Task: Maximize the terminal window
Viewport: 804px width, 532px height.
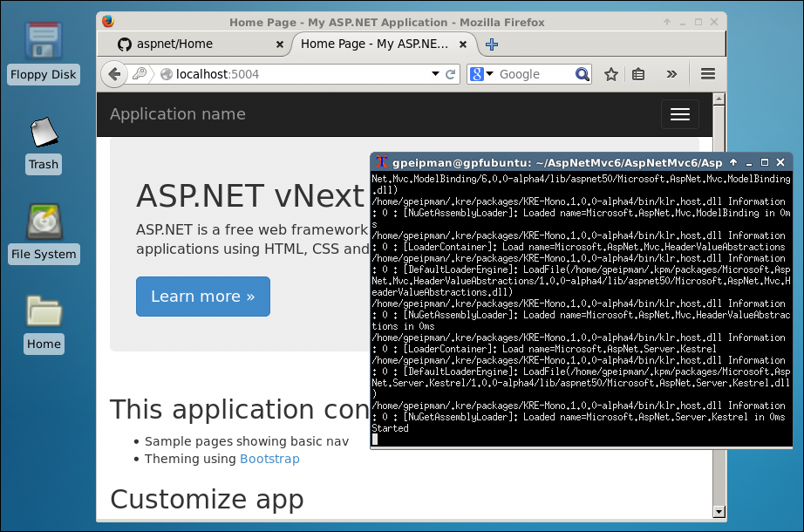Action: (765, 162)
